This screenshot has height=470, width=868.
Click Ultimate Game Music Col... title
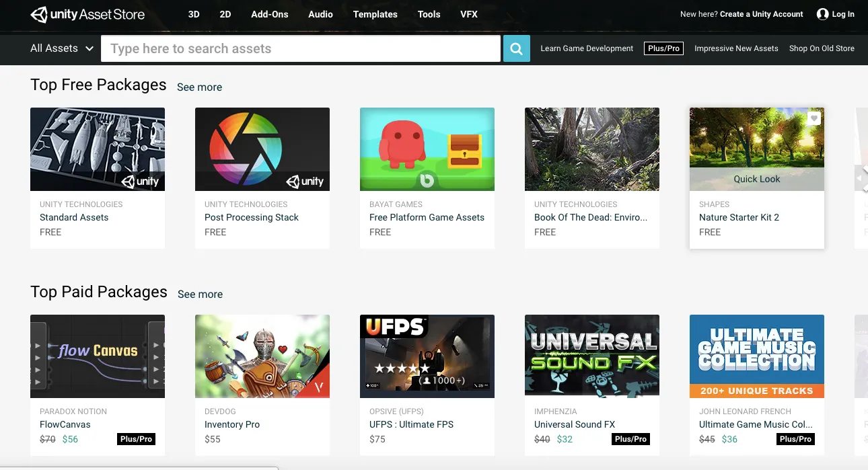pyautogui.click(x=756, y=424)
